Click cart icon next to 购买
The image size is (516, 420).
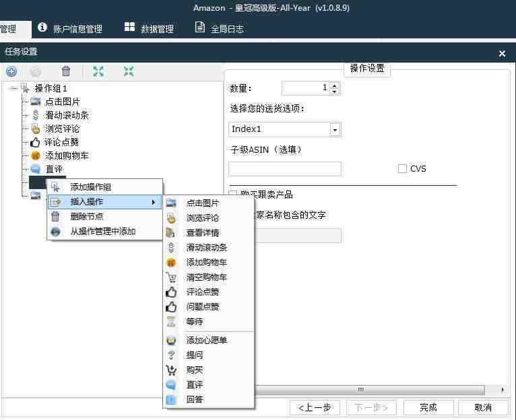tap(171, 370)
